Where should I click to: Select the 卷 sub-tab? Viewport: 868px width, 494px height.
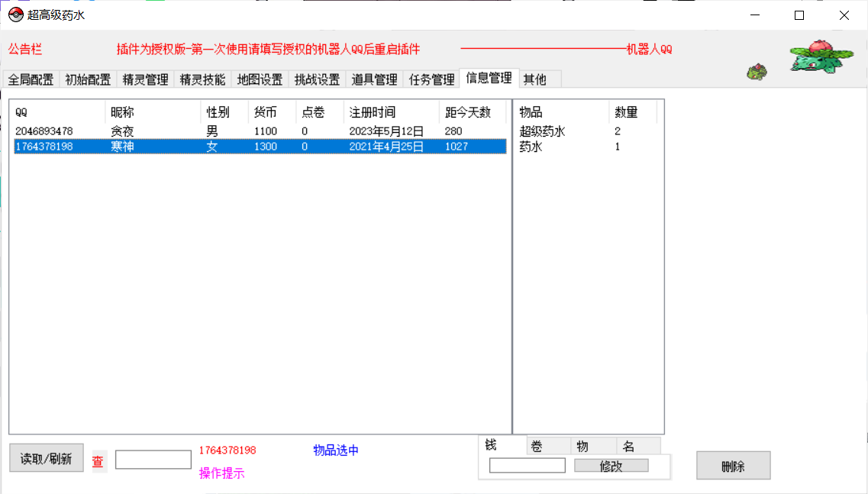pyautogui.click(x=537, y=447)
